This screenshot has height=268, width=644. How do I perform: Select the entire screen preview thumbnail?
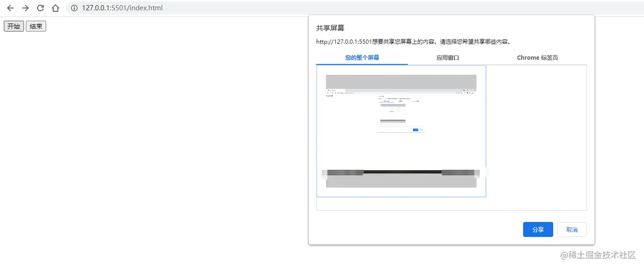(x=401, y=131)
